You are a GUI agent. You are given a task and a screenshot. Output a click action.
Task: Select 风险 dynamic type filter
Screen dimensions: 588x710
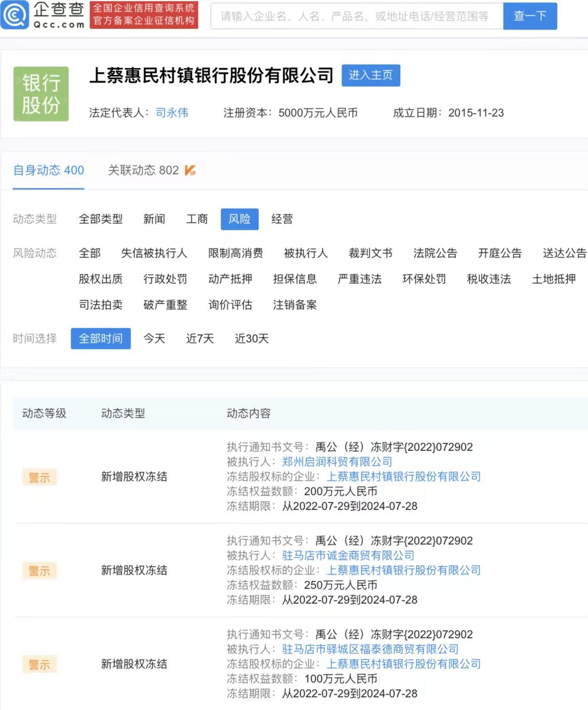click(240, 219)
